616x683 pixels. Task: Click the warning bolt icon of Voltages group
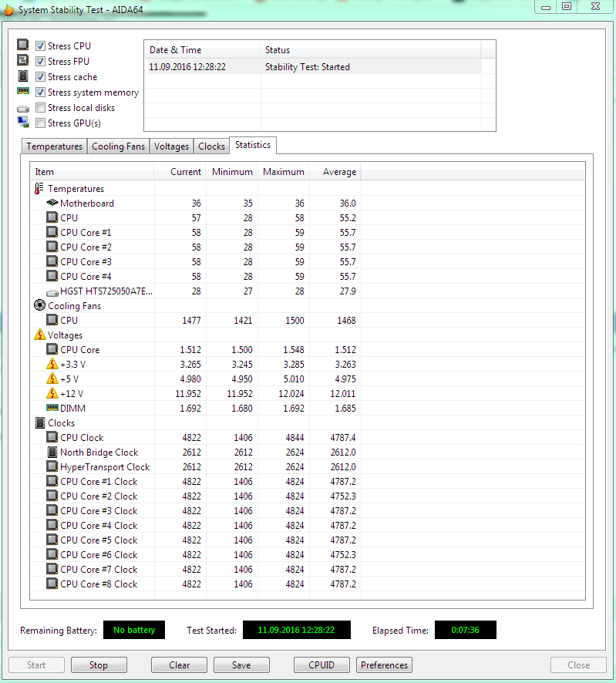click(39, 335)
